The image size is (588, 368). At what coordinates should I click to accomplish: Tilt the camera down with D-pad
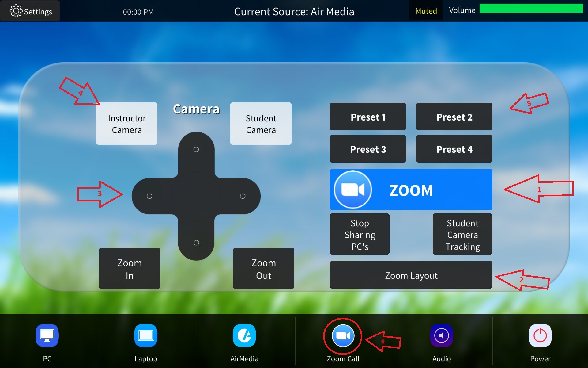196,243
